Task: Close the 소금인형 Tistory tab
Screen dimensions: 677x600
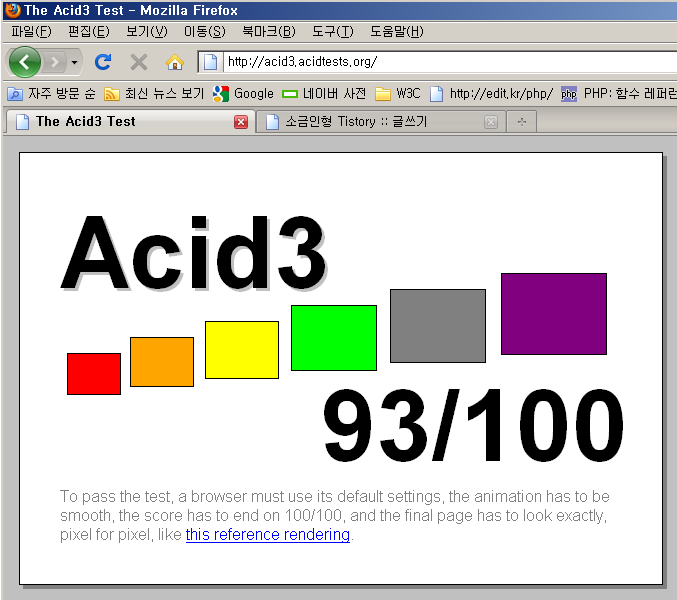Action: 491,122
